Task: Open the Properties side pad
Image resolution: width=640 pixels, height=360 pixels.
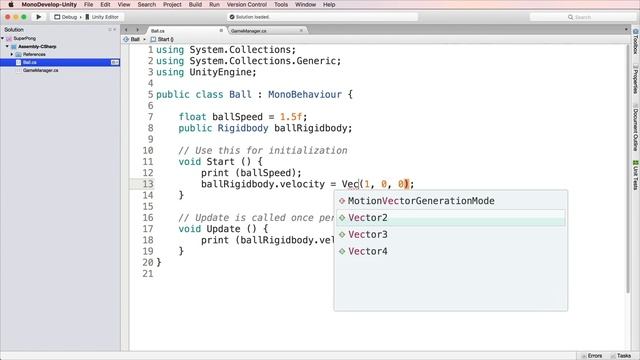Action: 636,79
